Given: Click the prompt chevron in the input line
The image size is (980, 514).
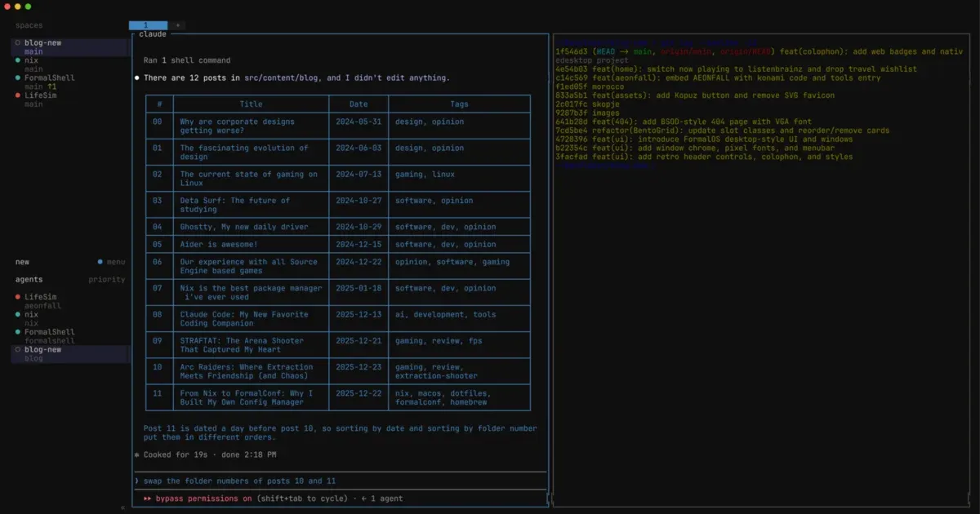Looking at the screenshot, I should click(137, 481).
